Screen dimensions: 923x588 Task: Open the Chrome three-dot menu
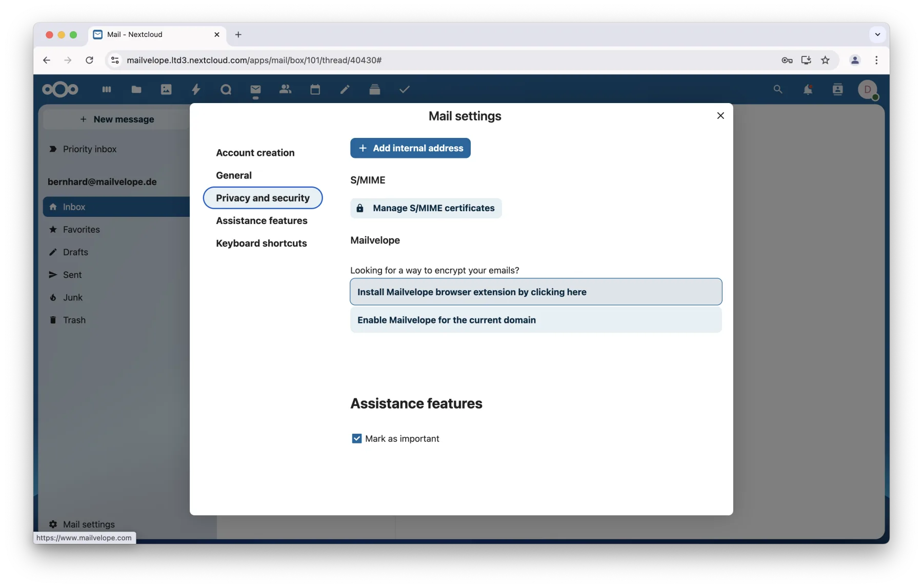click(x=876, y=60)
